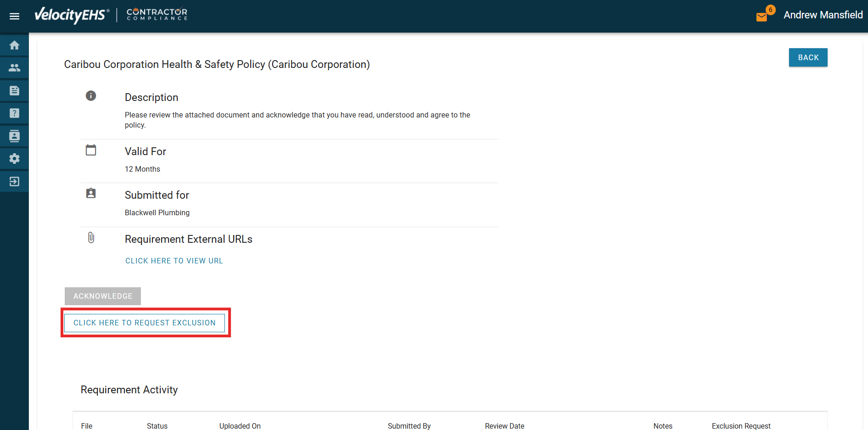The image size is (868, 430).
Task: Open Andrew Mansfield user menu
Action: coord(823,15)
